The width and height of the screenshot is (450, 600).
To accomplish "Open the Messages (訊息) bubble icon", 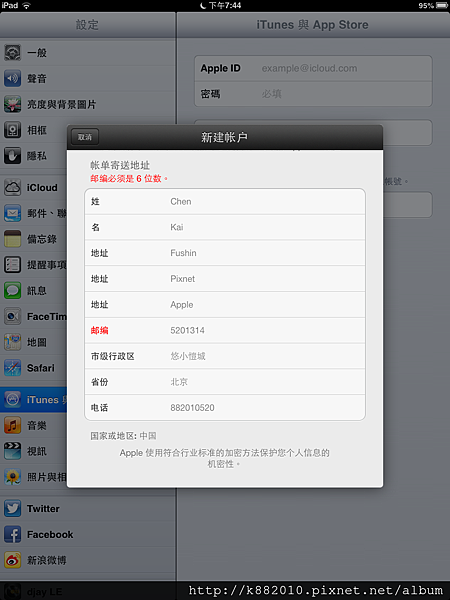I will tap(12, 290).
